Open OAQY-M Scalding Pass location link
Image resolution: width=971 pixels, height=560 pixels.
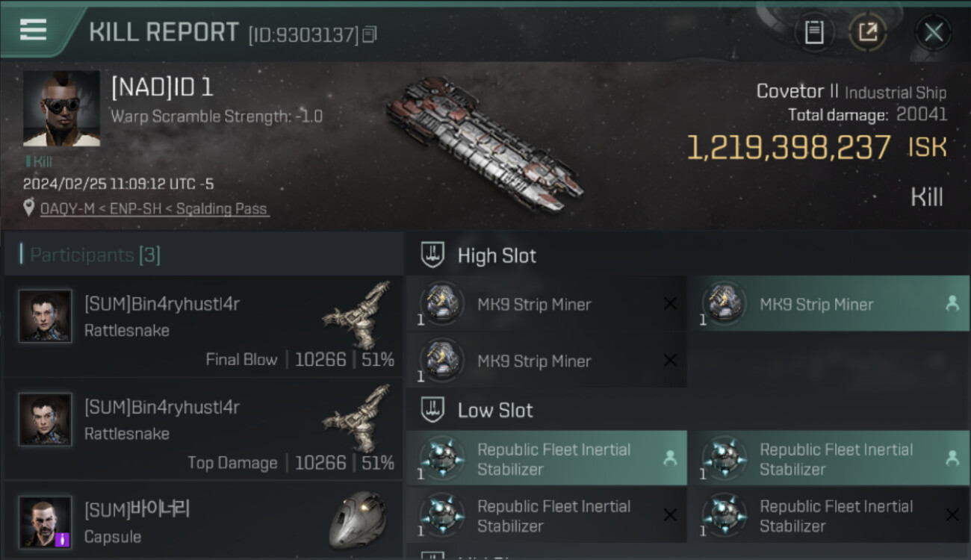pyautogui.click(x=153, y=209)
